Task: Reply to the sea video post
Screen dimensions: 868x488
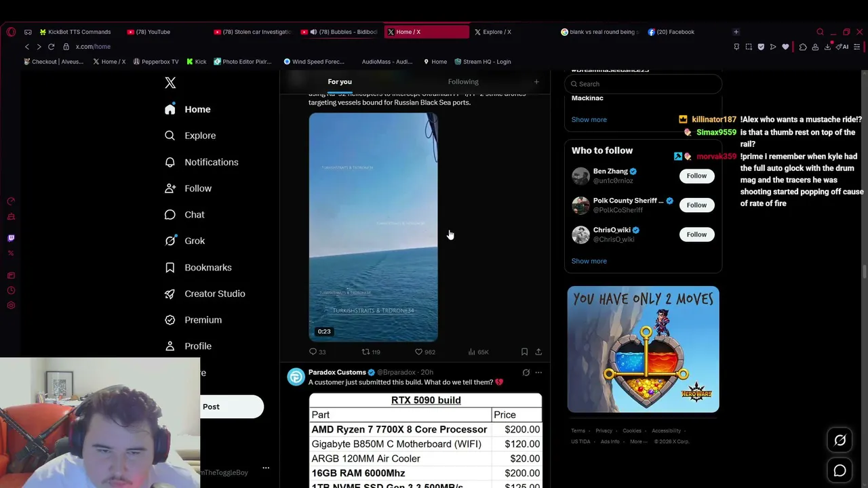Action: click(317, 352)
